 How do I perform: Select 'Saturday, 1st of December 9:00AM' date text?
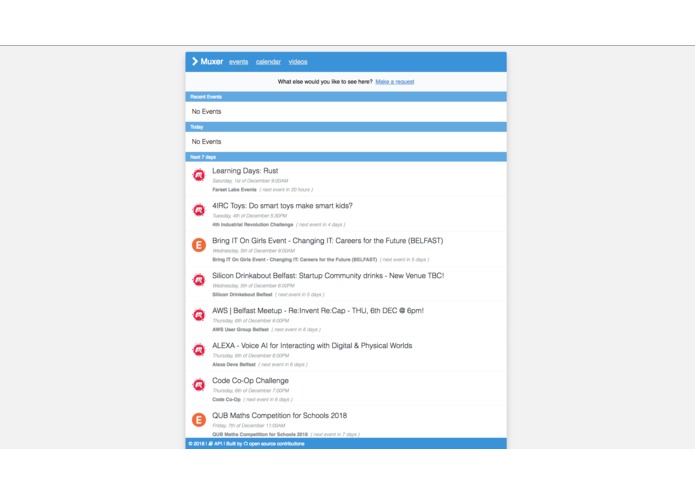(x=250, y=181)
